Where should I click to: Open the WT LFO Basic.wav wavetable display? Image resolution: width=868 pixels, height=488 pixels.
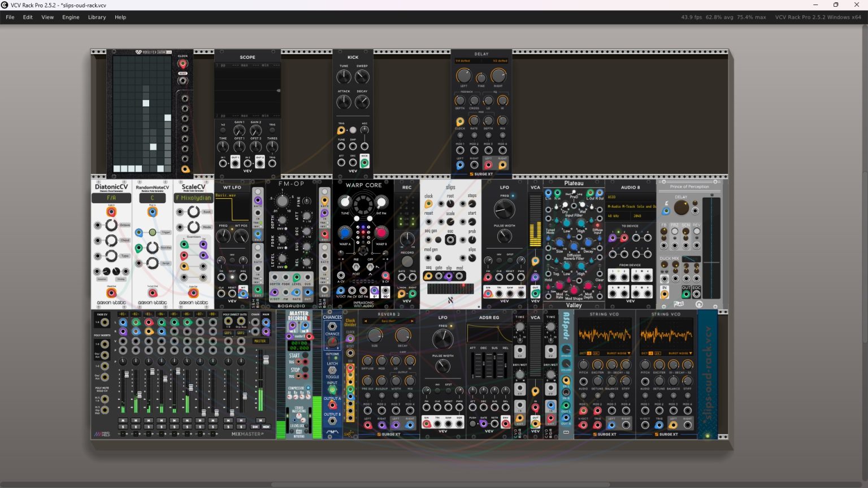pos(232,207)
